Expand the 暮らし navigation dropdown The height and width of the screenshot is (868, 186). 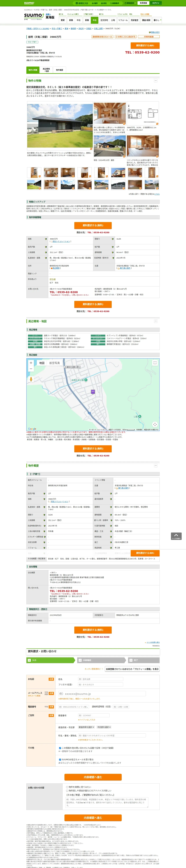[157, 20]
